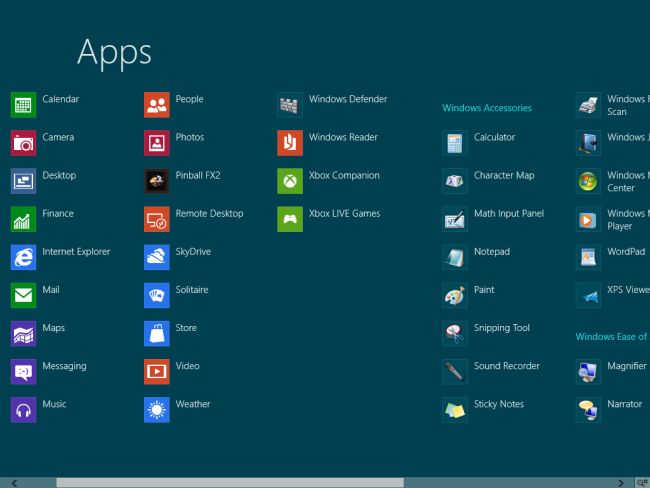Screen dimensions: 650x488
Task: Open the XPS Viewer icon
Action: [x=588, y=296]
